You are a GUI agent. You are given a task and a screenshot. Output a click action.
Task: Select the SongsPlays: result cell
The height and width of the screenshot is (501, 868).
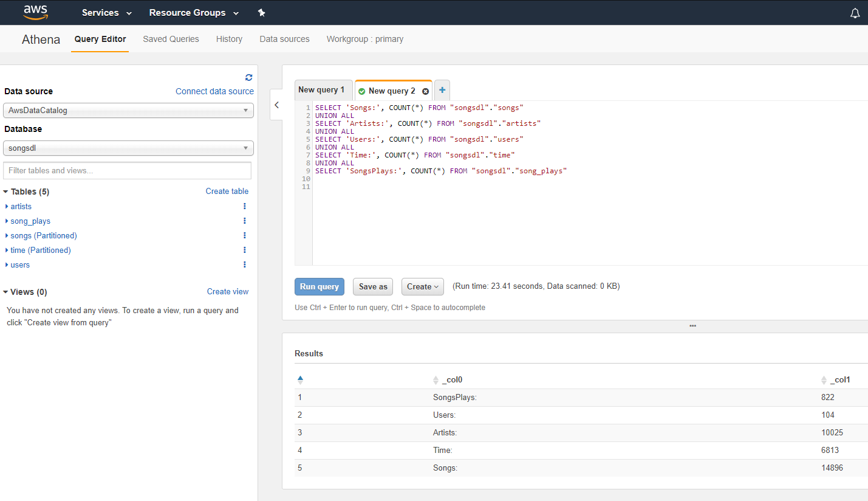(x=455, y=397)
